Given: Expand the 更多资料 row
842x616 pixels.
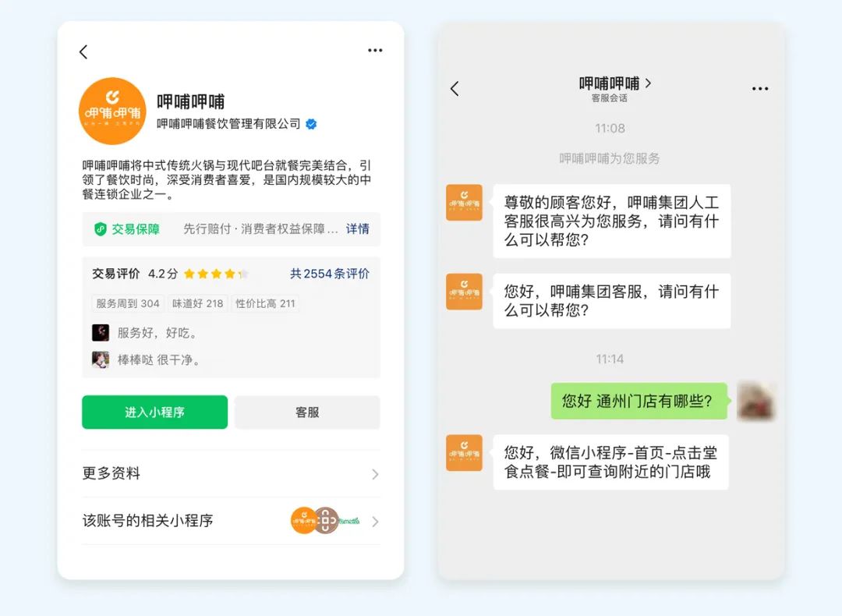Looking at the screenshot, I should [x=231, y=473].
